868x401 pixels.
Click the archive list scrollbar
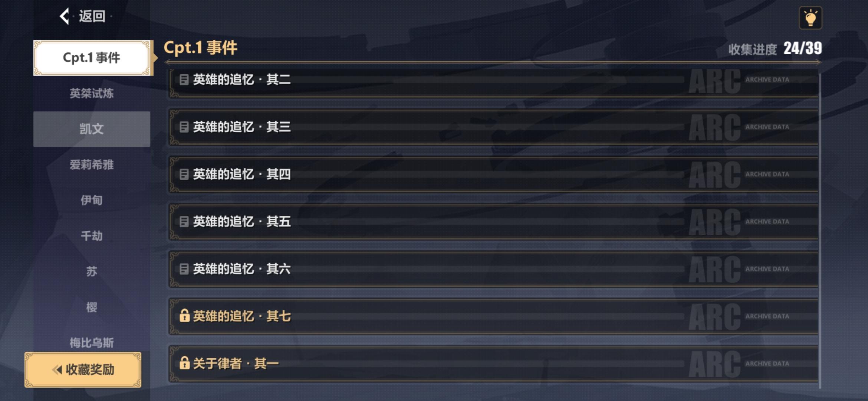pyautogui.click(x=819, y=230)
